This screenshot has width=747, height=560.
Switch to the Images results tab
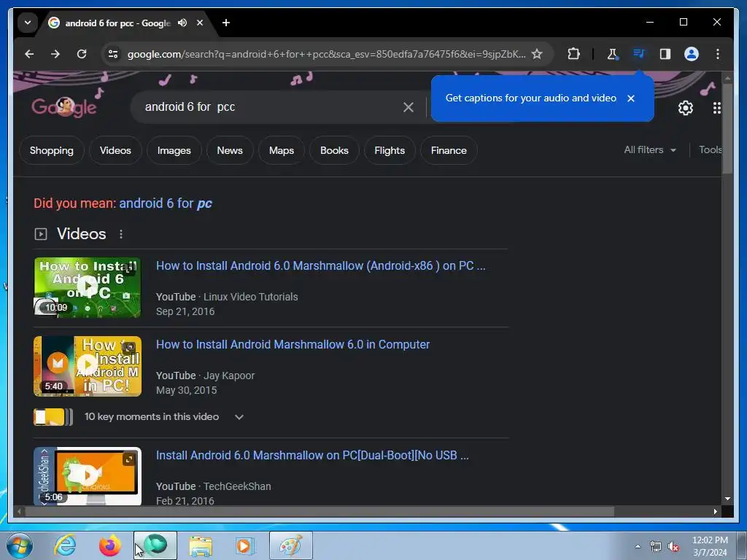(174, 150)
